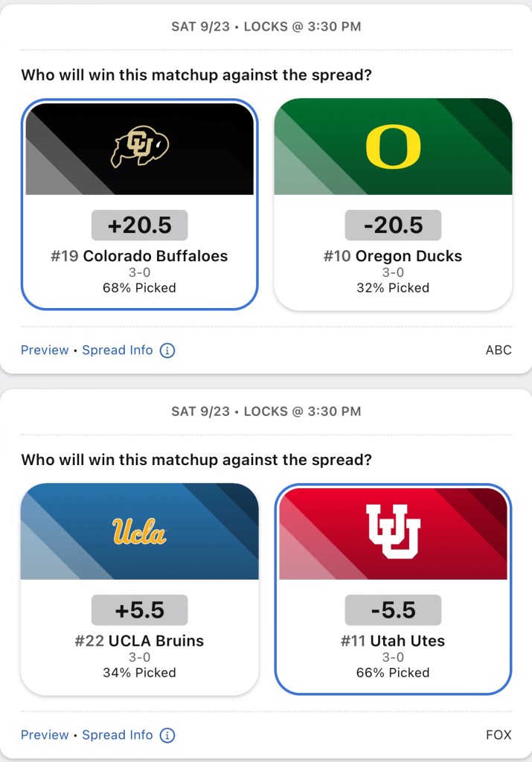Click the -5.5 spread badge
This screenshot has width=532, height=762.
point(393,610)
